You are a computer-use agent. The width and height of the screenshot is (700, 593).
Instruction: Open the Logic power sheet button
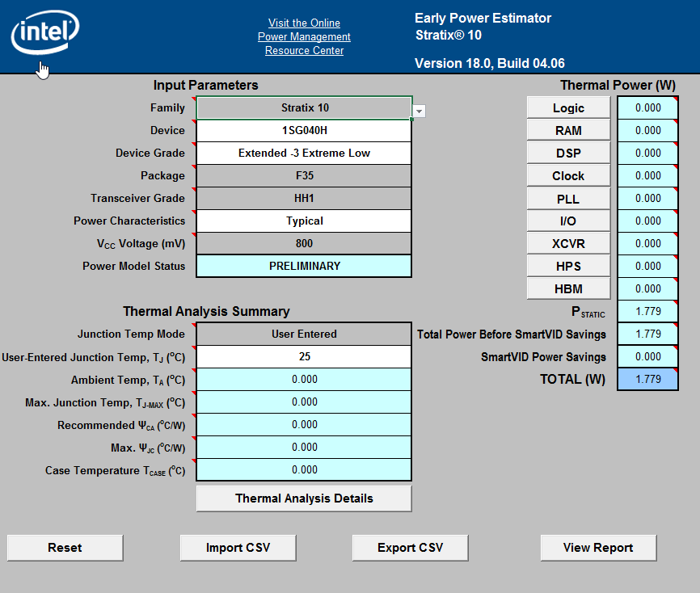pos(568,108)
